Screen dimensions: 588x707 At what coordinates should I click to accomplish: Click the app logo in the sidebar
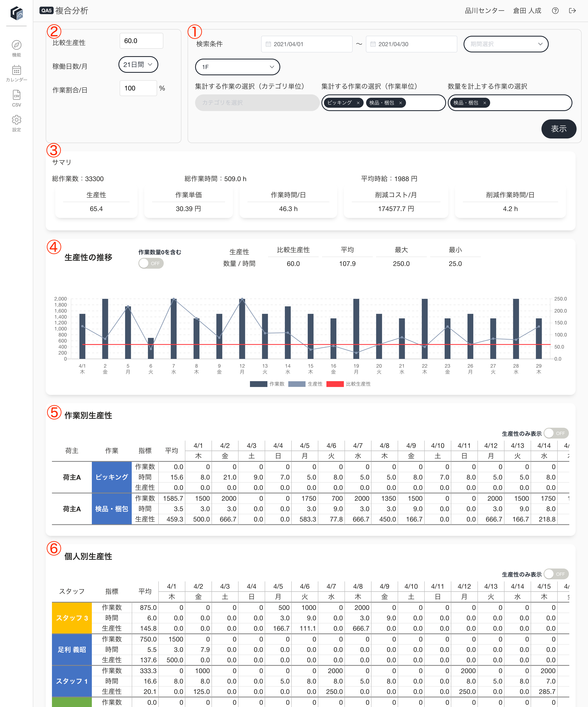[x=16, y=13]
